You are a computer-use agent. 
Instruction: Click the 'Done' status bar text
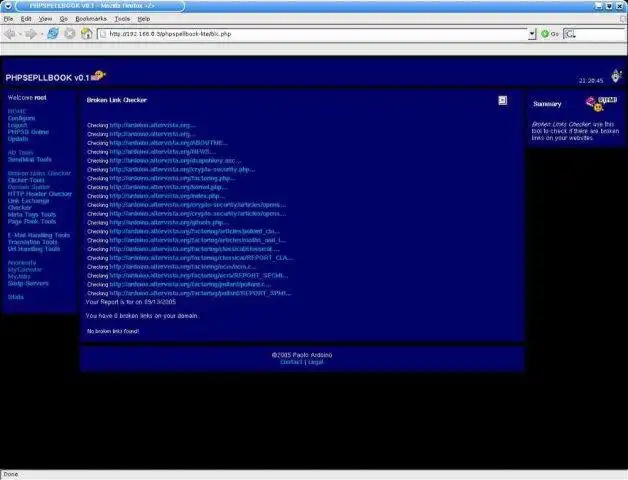click(11, 474)
